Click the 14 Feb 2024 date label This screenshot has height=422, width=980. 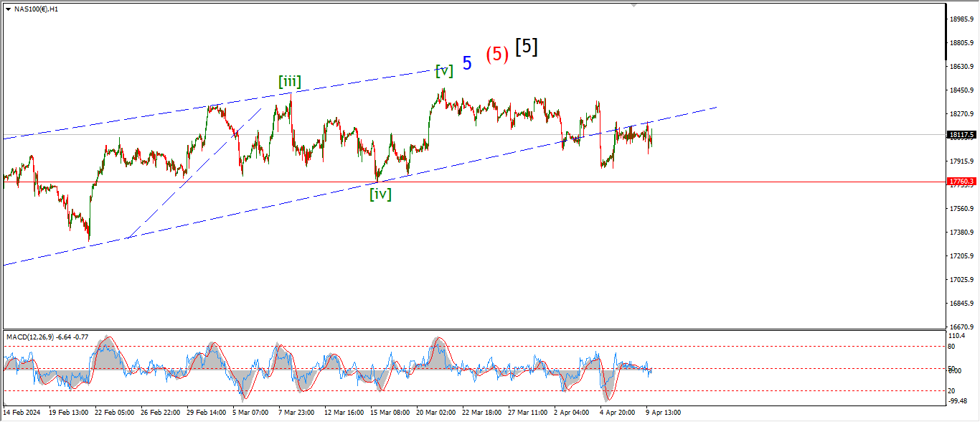click(x=22, y=413)
